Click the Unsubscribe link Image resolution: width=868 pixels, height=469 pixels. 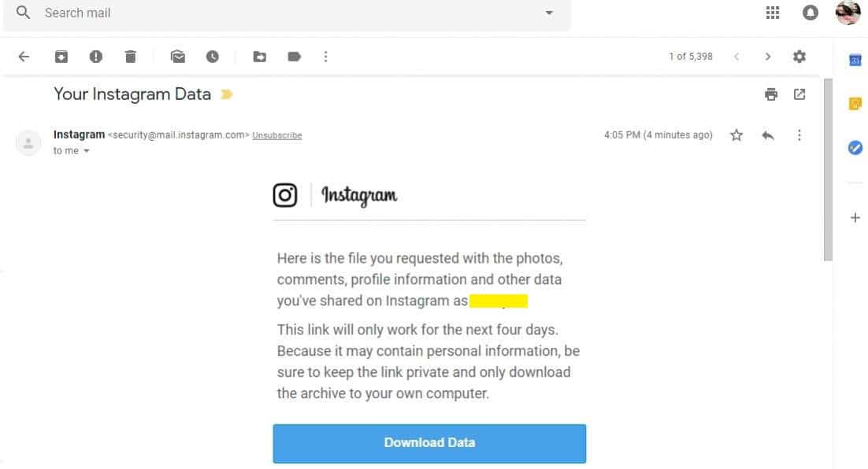coord(276,135)
